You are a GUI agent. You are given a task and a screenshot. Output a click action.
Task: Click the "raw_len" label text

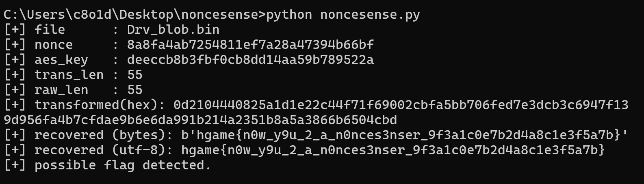(61, 90)
